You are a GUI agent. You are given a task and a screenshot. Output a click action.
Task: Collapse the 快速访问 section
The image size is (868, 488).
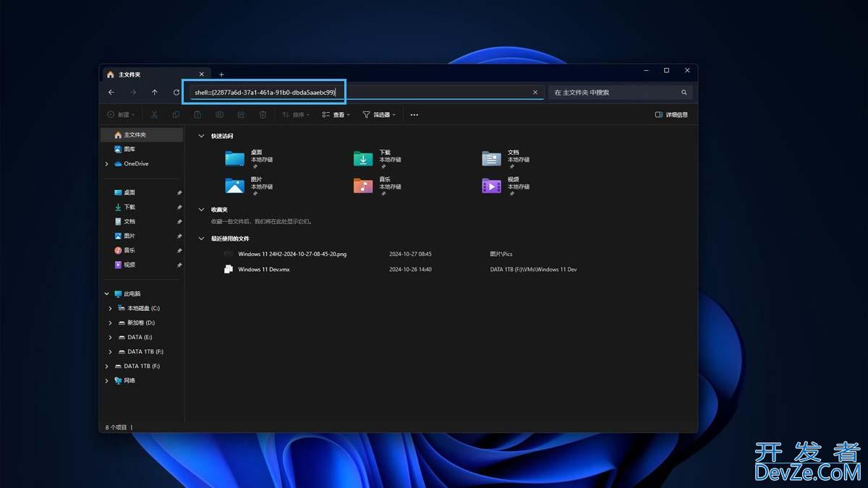pyautogui.click(x=201, y=136)
